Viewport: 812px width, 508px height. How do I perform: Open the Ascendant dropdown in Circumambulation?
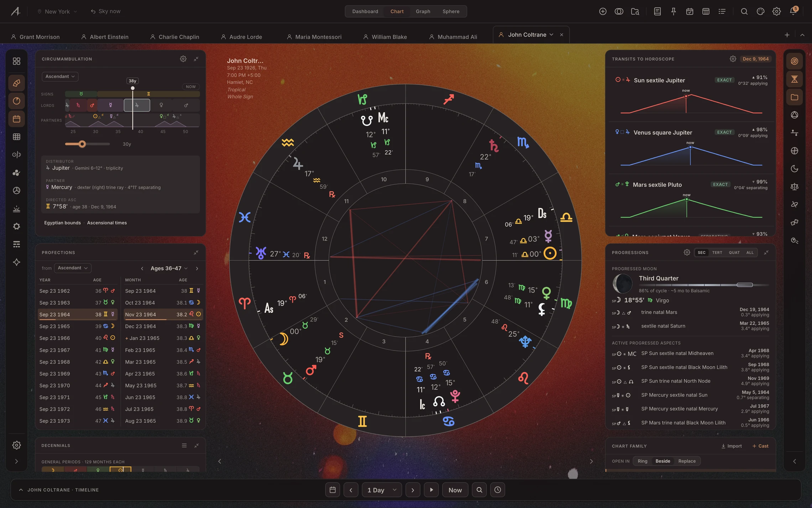[x=60, y=77]
